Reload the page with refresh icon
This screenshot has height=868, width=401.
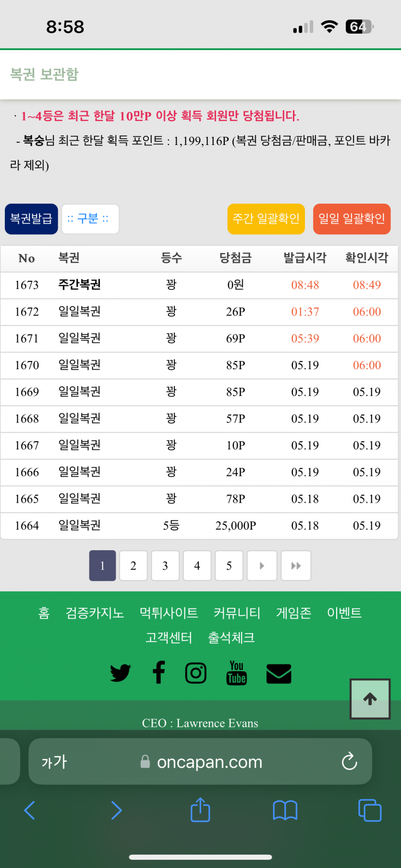tap(349, 761)
